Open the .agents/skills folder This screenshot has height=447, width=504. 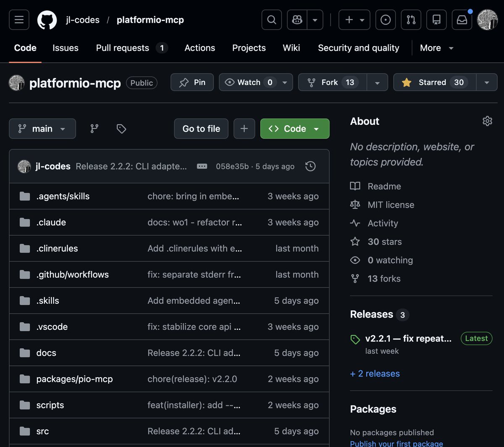coord(63,196)
